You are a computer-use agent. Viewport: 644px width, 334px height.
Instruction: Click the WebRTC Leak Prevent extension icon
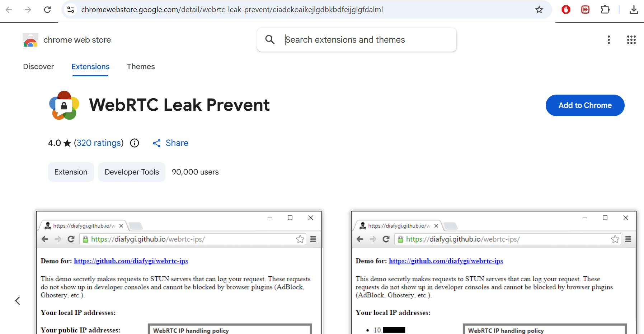(64, 105)
